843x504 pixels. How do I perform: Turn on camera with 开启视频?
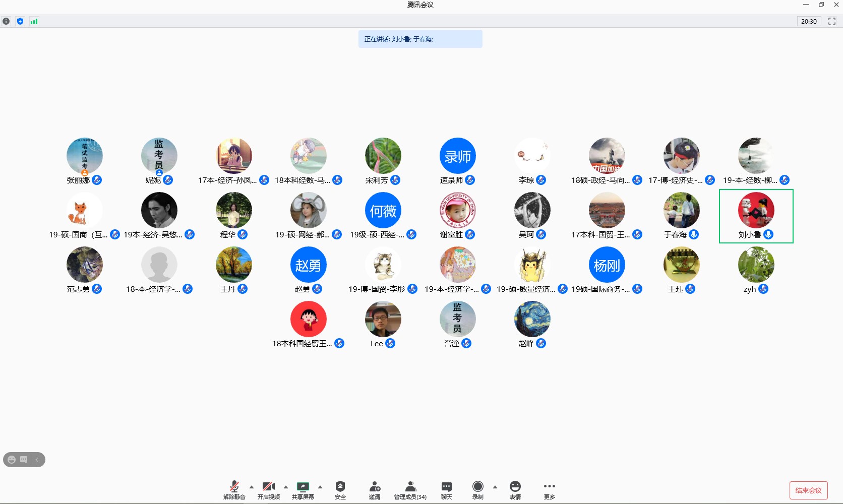tap(268, 489)
